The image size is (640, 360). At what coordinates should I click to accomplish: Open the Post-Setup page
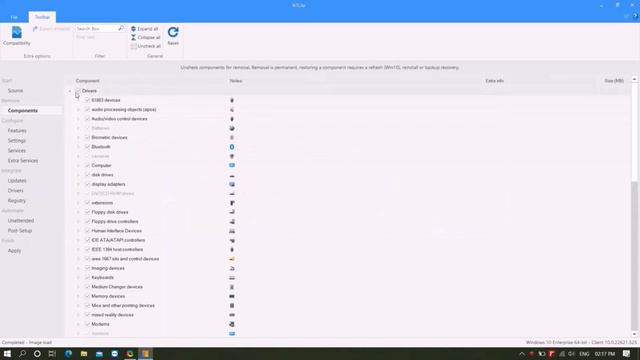[x=20, y=231]
